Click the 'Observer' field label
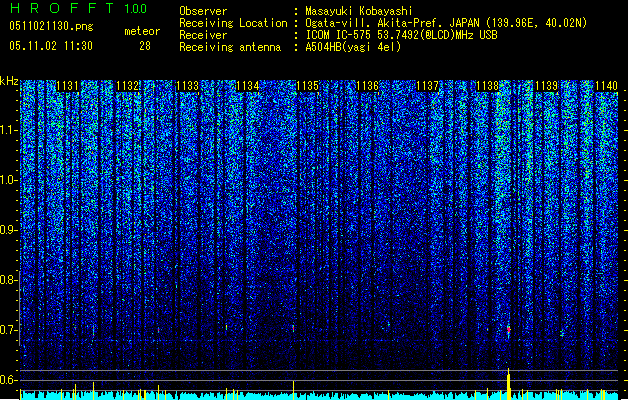This screenshot has height=400, width=629. (x=203, y=11)
